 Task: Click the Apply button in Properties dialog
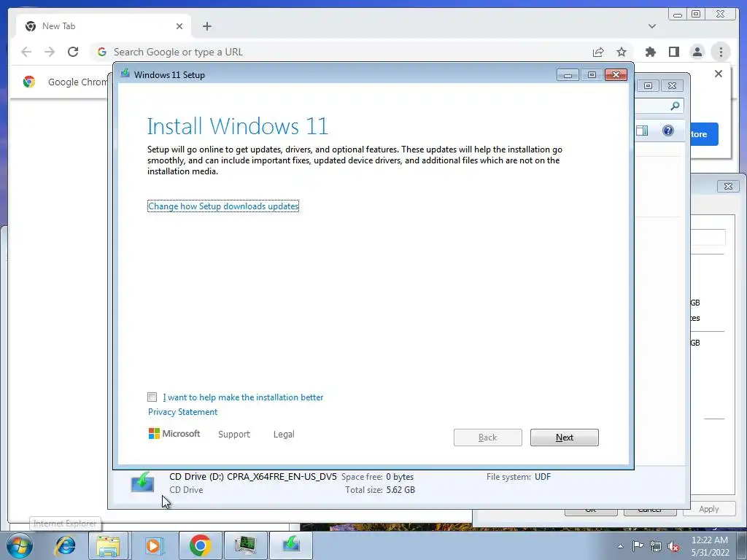tap(709, 509)
